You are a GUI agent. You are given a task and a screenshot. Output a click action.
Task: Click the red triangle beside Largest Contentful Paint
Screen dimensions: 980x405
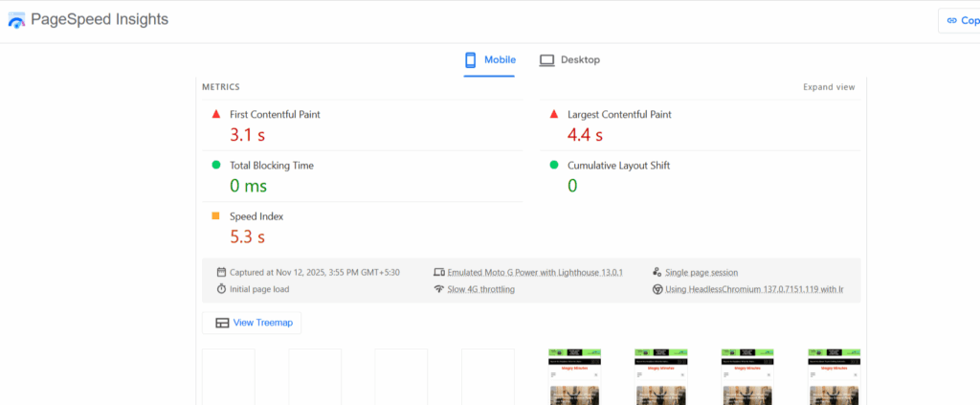[x=553, y=114]
